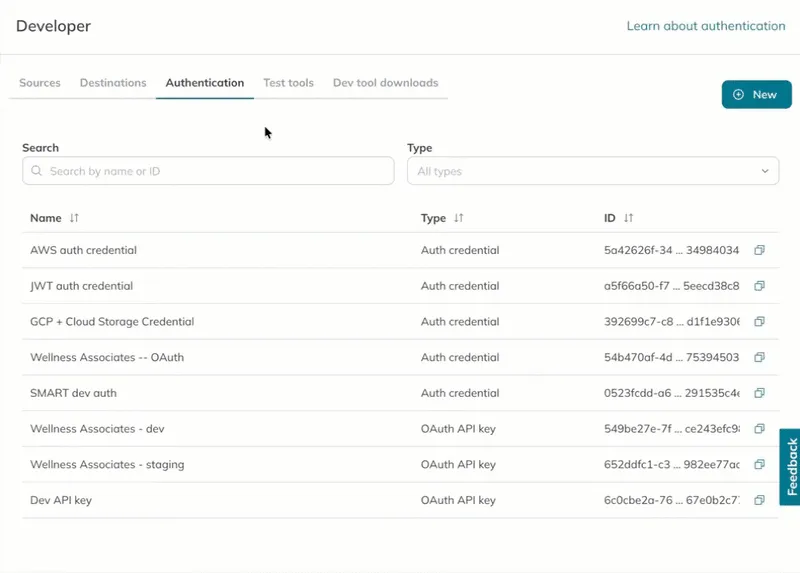Click the Name column header
Image resolution: width=800 pixels, height=573 pixels.
tap(45, 218)
